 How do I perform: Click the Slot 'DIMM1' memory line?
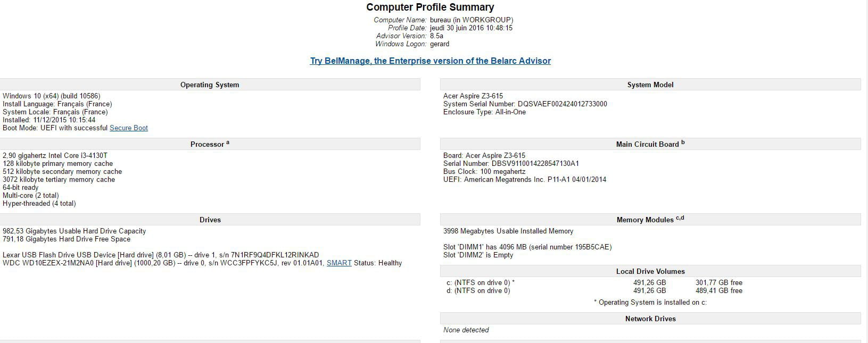tap(527, 247)
